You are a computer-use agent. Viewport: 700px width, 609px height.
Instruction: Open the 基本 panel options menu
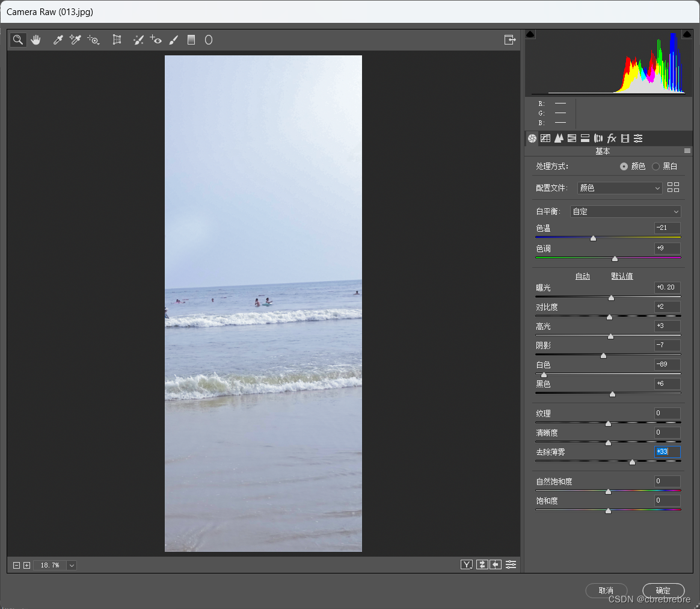[687, 151]
